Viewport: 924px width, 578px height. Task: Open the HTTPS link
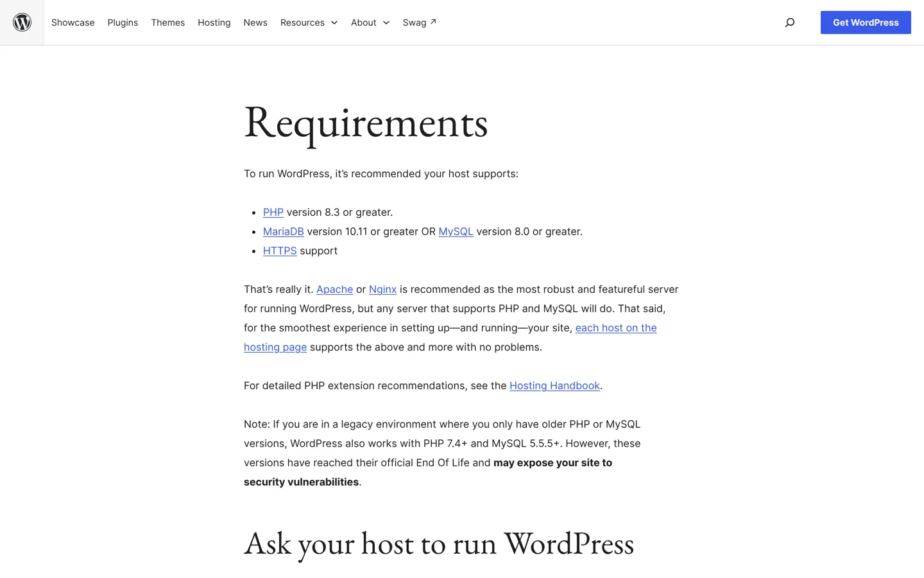point(280,250)
